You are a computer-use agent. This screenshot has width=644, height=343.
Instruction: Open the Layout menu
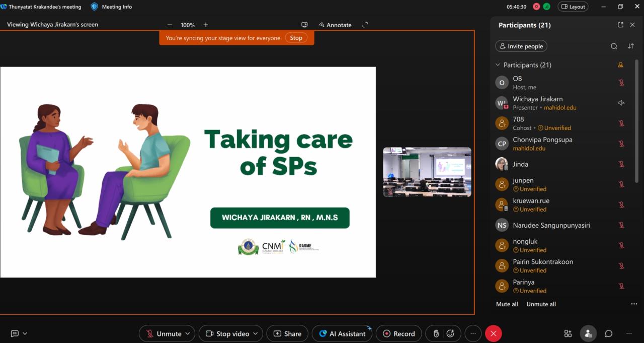pos(573,7)
